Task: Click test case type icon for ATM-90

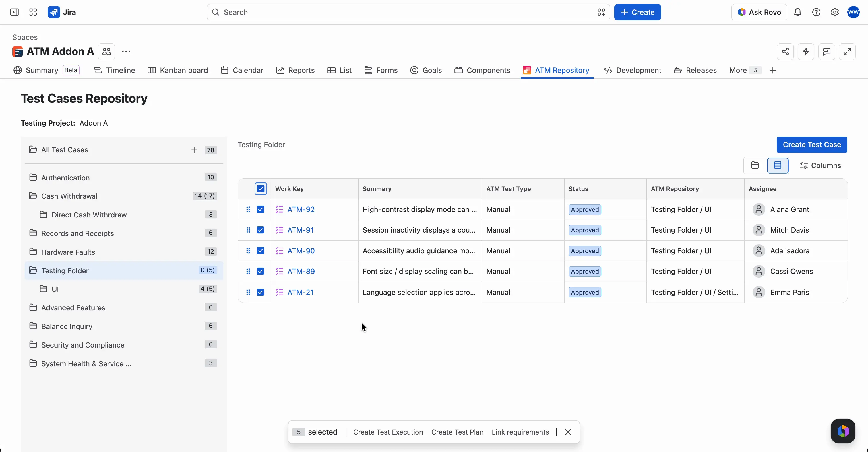Action: coord(279,251)
